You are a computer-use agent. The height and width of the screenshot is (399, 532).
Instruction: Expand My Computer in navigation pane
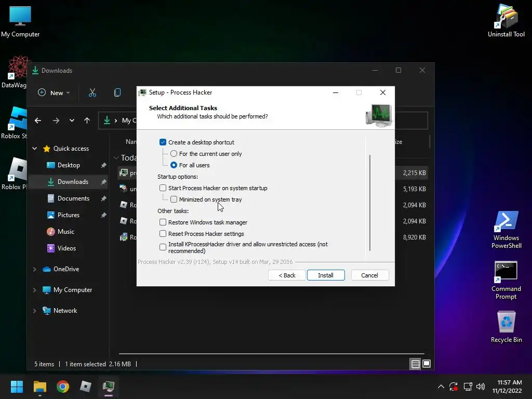point(35,290)
